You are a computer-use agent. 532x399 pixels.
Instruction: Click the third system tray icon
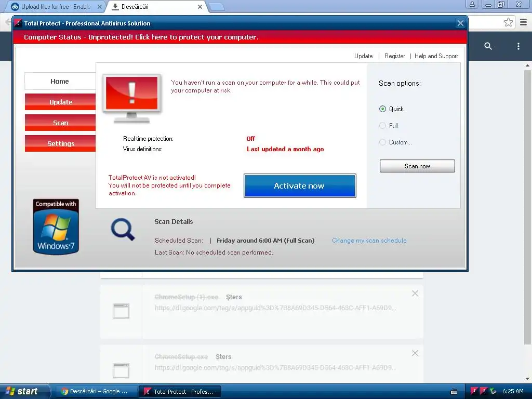493,391
